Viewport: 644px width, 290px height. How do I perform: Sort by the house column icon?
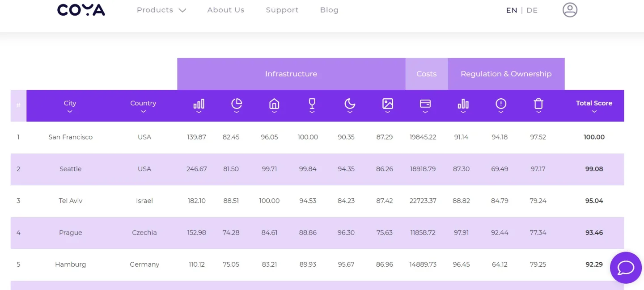(x=274, y=105)
